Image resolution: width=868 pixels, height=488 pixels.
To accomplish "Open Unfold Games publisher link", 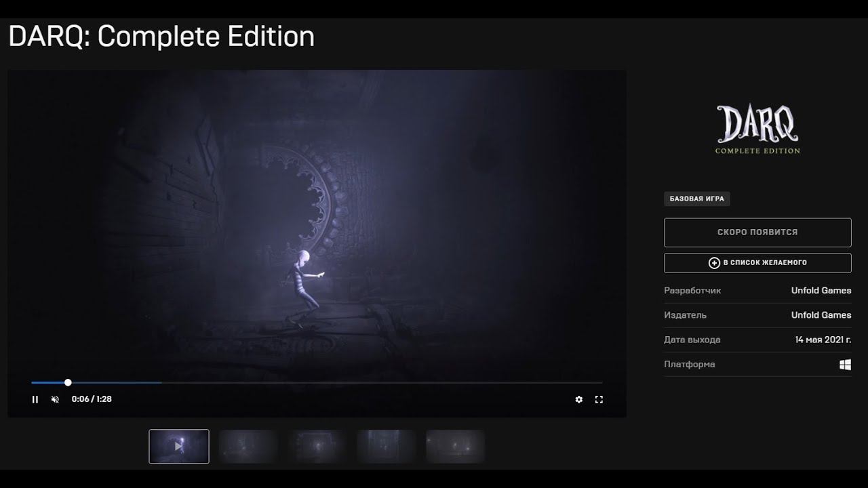I will (821, 315).
